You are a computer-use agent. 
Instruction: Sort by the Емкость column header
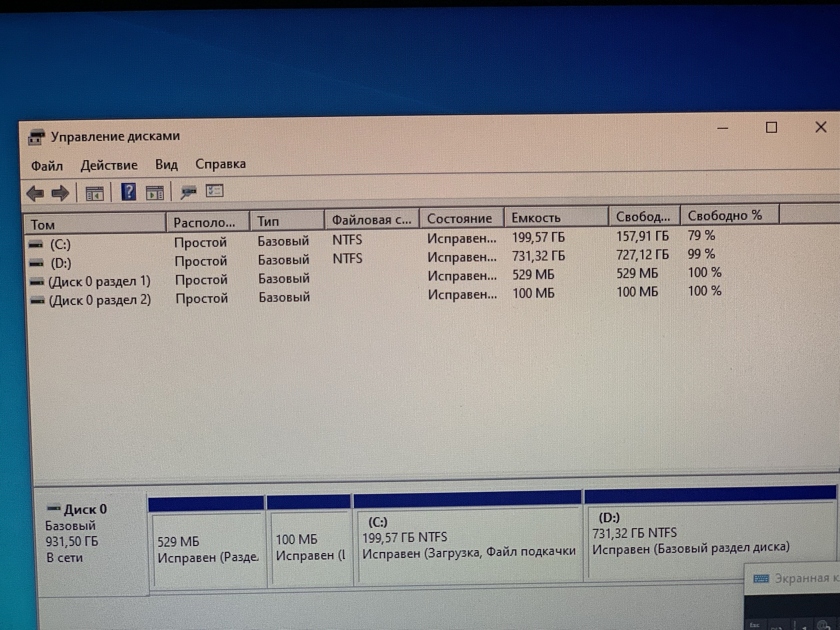556,217
